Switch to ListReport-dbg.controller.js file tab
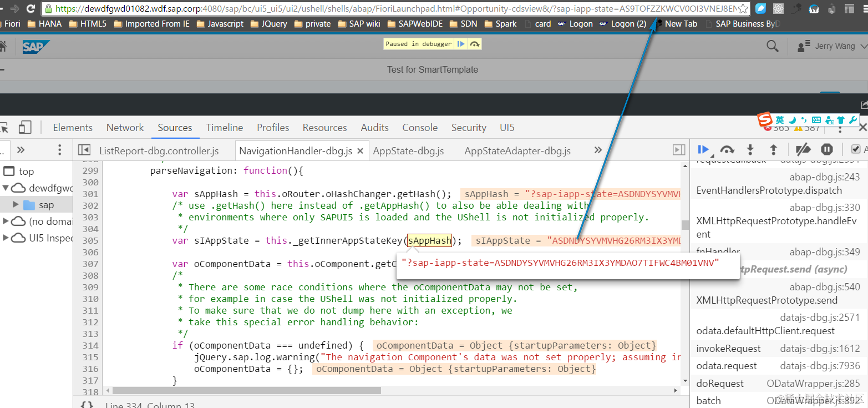 point(159,150)
